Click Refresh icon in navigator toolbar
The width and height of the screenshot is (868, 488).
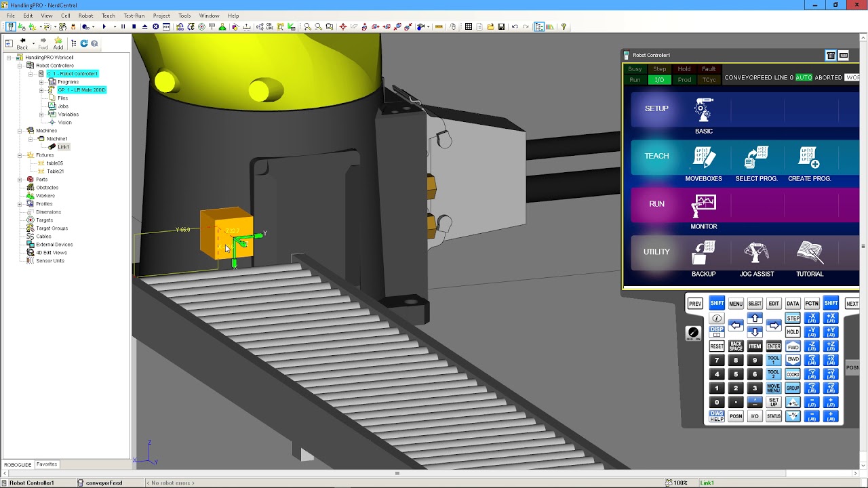(84, 43)
